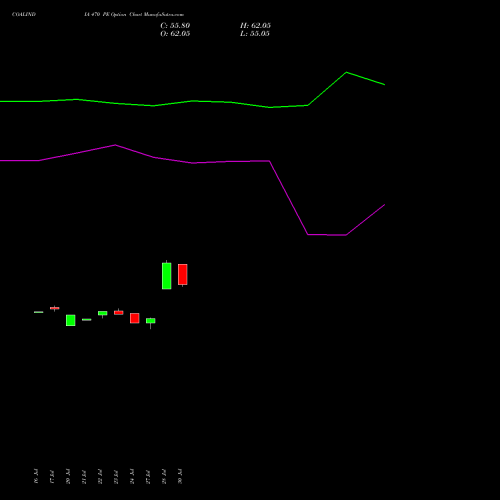Click the purple line's early peak

click(x=115, y=145)
